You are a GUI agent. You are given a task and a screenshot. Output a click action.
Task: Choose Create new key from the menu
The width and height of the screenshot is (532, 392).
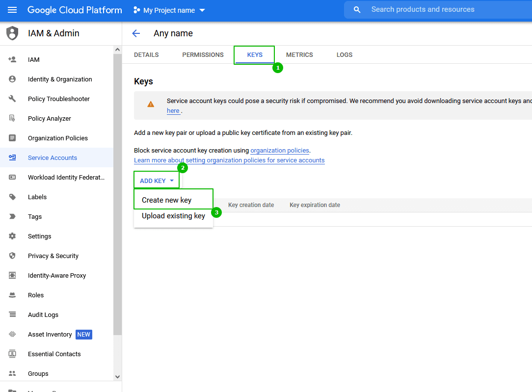point(167,200)
